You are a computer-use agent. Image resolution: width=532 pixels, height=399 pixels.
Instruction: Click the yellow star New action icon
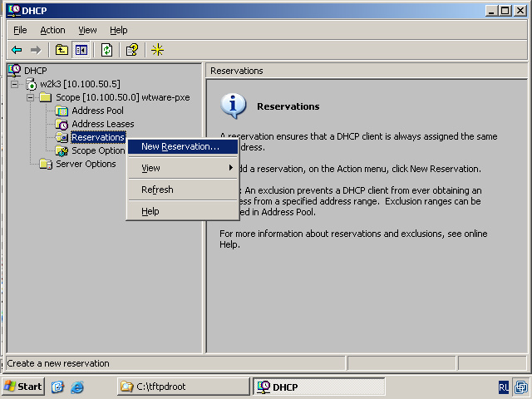(x=157, y=50)
